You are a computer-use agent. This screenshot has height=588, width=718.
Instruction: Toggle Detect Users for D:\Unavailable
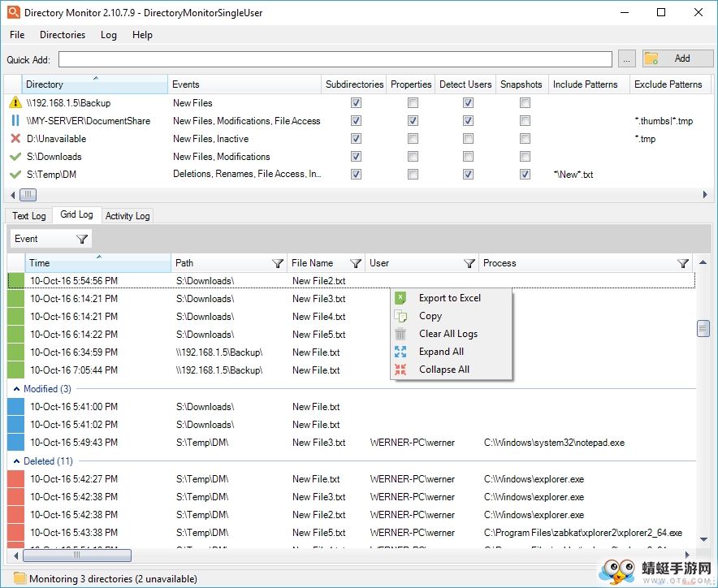coord(468,138)
